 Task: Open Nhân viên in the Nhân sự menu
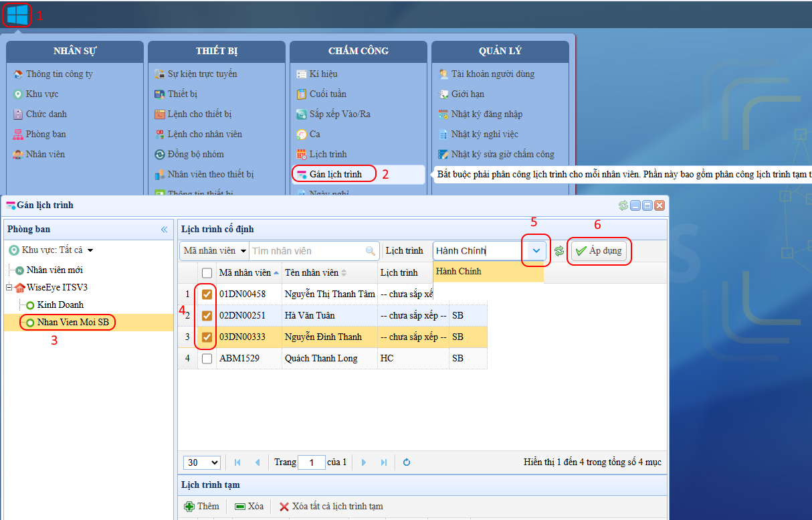pyautogui.click(x=39, y=154)
